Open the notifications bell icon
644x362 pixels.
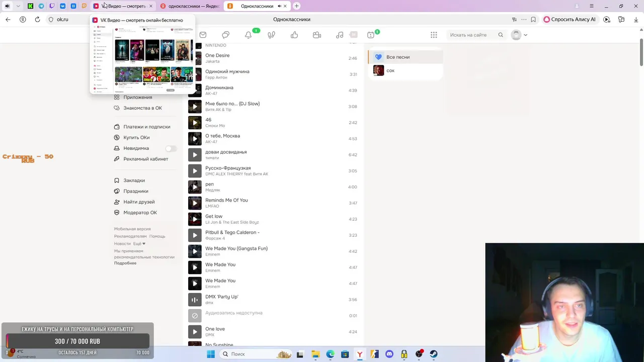click(248, 35)
